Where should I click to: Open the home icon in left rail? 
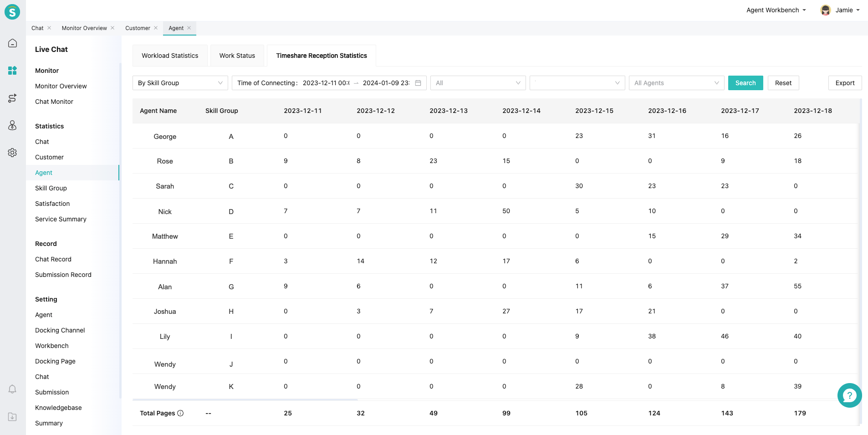point(13,43)
